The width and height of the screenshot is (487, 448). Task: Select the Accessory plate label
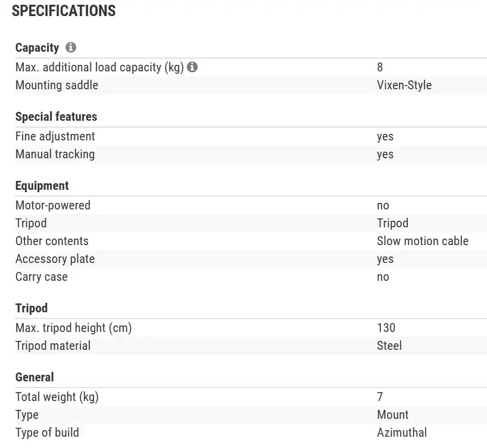coord(55,259)
